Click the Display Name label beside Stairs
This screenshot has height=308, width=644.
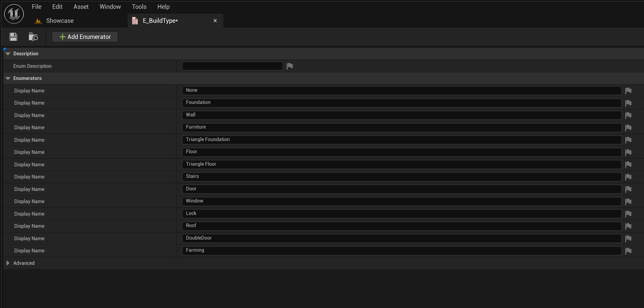(x=29, y=177)
